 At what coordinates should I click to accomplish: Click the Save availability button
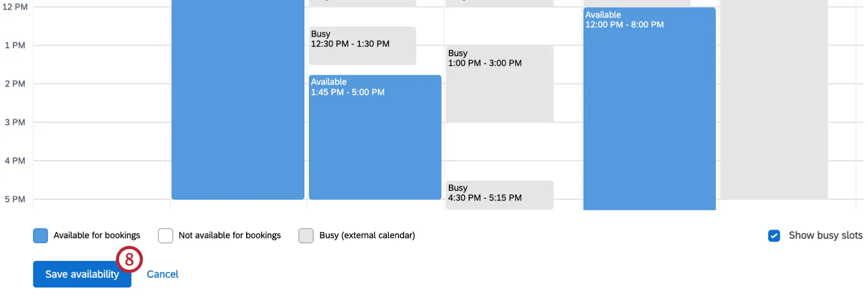pos(82,274)
